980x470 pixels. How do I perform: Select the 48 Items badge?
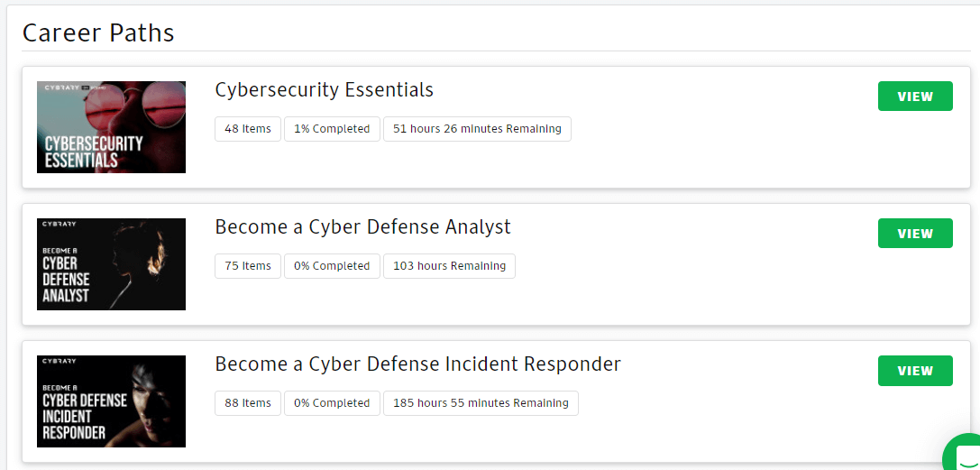click(x=248, y=129)
